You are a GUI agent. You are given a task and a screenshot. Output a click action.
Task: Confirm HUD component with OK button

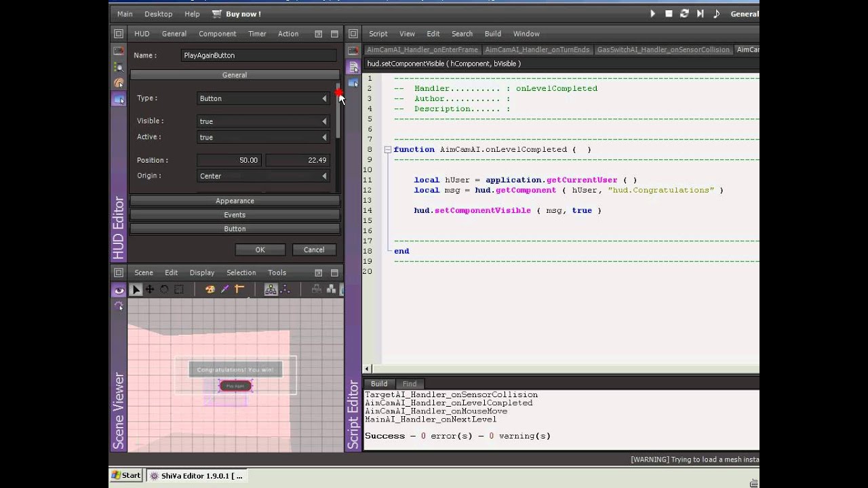260,249
